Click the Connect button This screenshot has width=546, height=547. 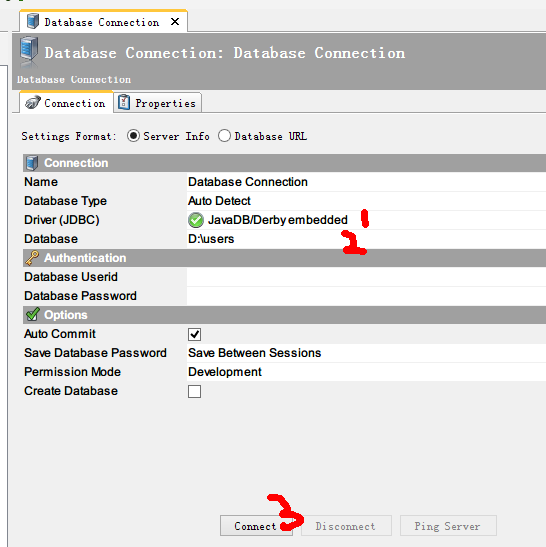[x=256, y=526]
